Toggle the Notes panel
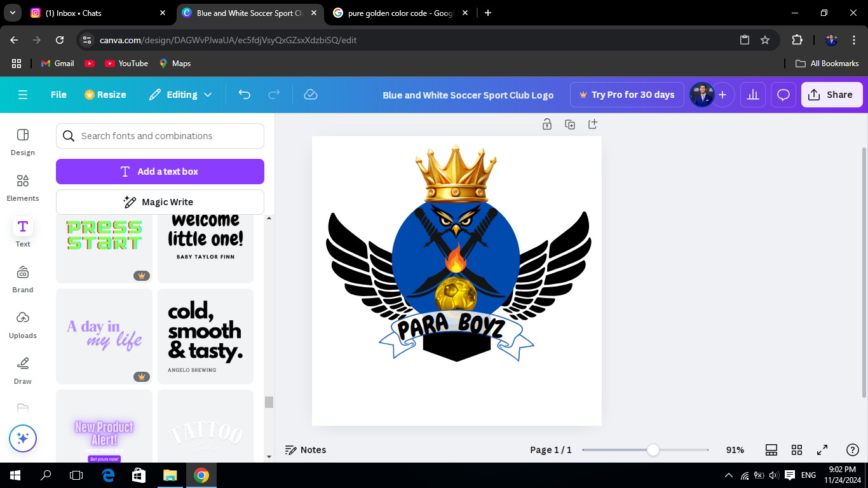The height and width of the screenshot is (488, 868). tap(306, 450)
